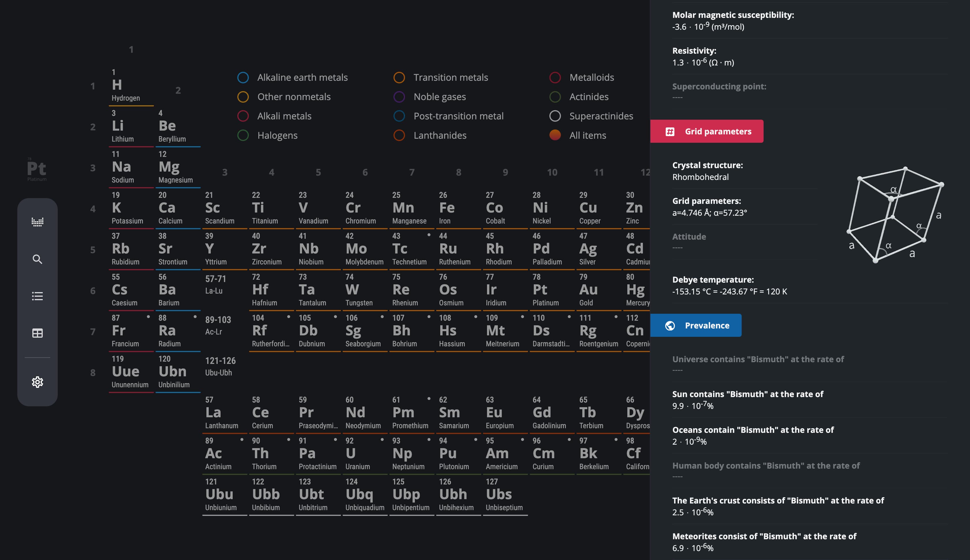The image size is (970, 560).
Task: Click the table grid icon in sidebar
Action: click(x=37, y=333)
